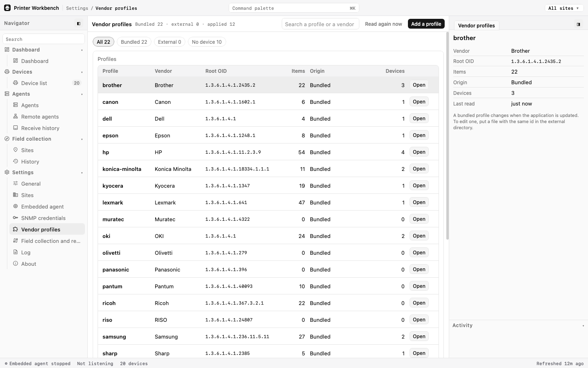Viewport: 588px width, 368px height.
Task: Click the Navigator search box
Action: (x=44, y=39)
